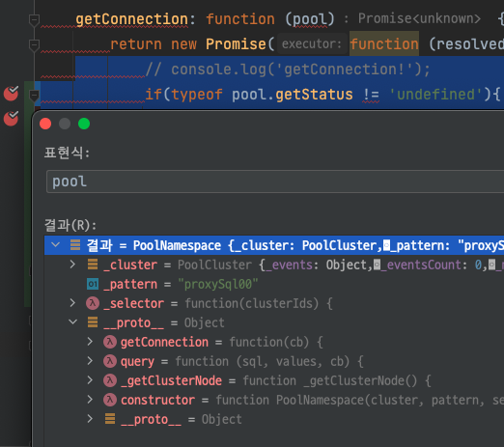The width and height of the screenshot is (504, 447).
Task: Fold the getConnection function in gutter
Action: pos(34,20)
